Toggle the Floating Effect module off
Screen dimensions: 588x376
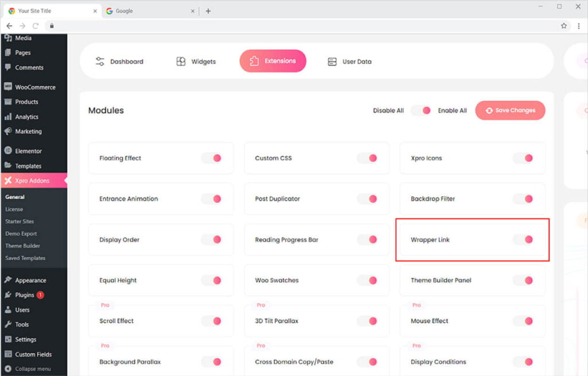pyautogui.click(x=212, y=158)
